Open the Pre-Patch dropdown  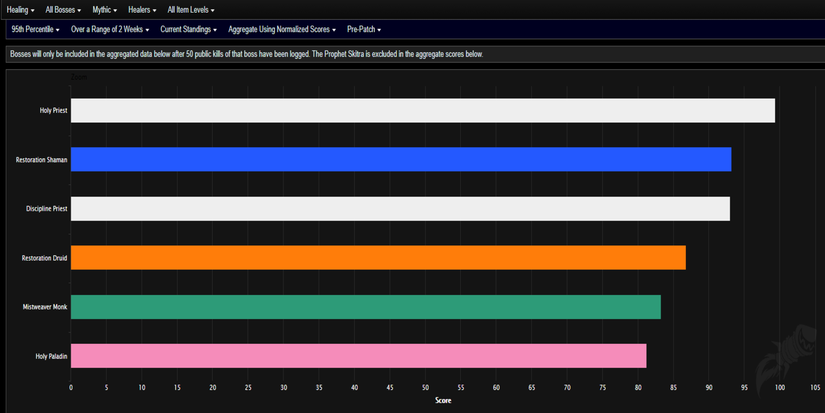[x=364, y=29]
